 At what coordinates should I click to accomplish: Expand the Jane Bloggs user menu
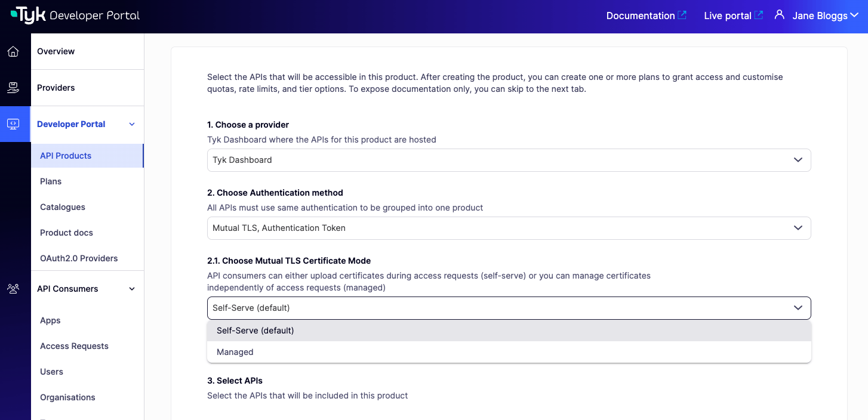coord(825,16)
